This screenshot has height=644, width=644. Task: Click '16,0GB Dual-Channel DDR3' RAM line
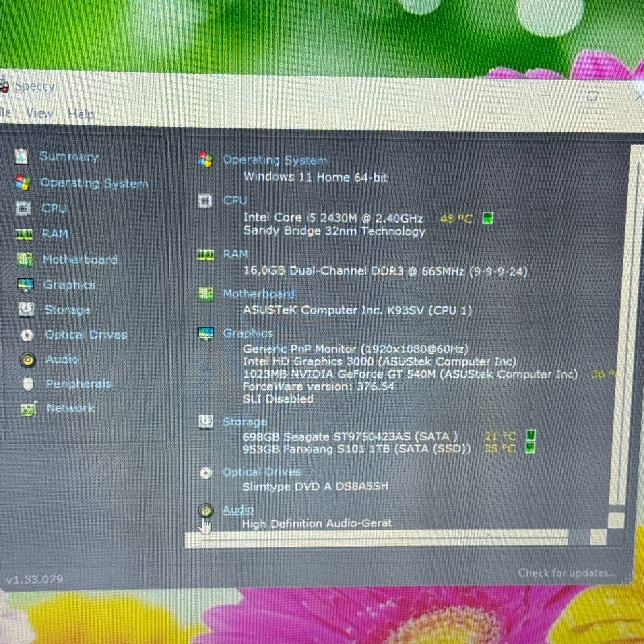[385, 271]
